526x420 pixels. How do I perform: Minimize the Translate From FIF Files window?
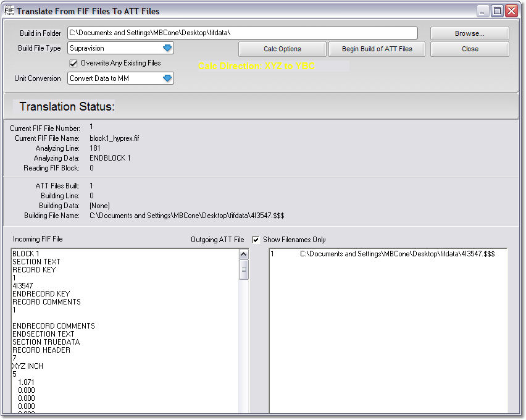(483, 11)
